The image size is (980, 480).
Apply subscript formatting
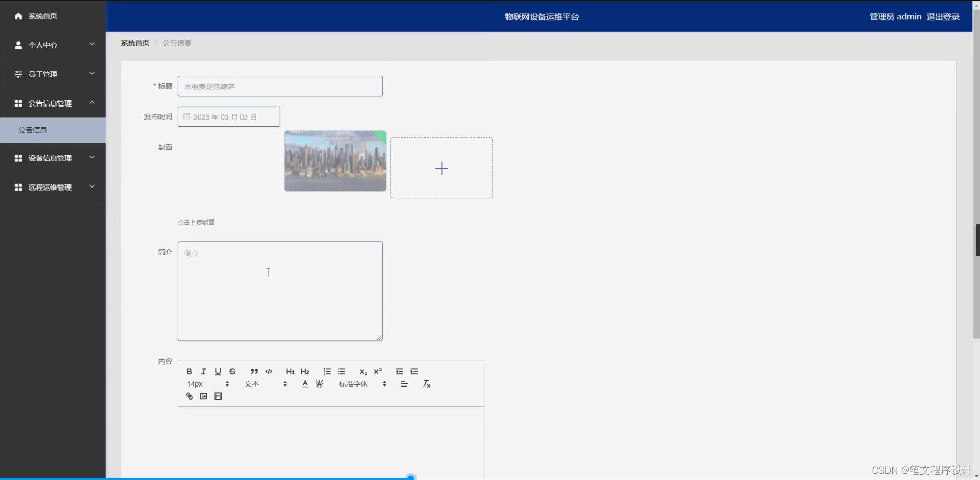363,371
